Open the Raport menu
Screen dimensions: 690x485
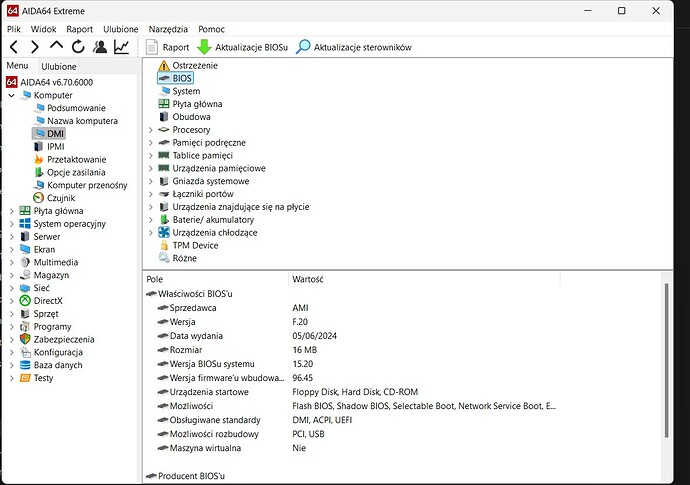pyautogui.click(x=79, y=29)
